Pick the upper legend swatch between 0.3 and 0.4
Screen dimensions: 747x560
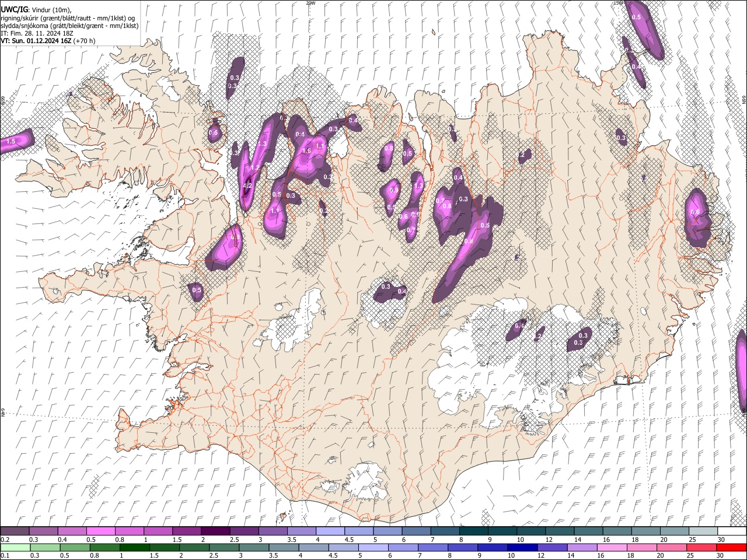(x=44, y=531)
